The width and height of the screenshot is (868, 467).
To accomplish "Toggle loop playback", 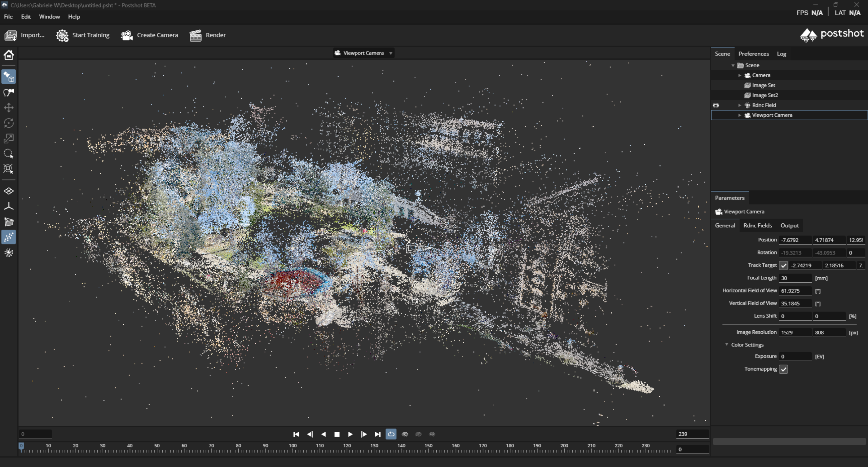I will (x=391, y=434).
